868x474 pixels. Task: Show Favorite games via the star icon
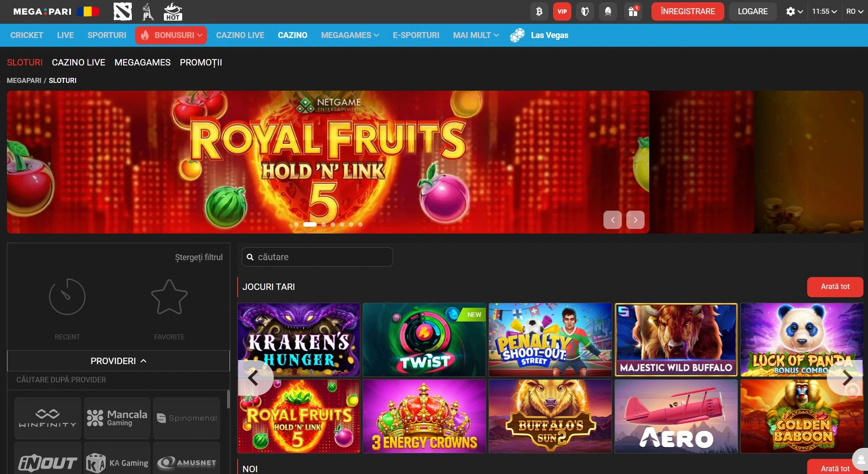coord(169,297)
